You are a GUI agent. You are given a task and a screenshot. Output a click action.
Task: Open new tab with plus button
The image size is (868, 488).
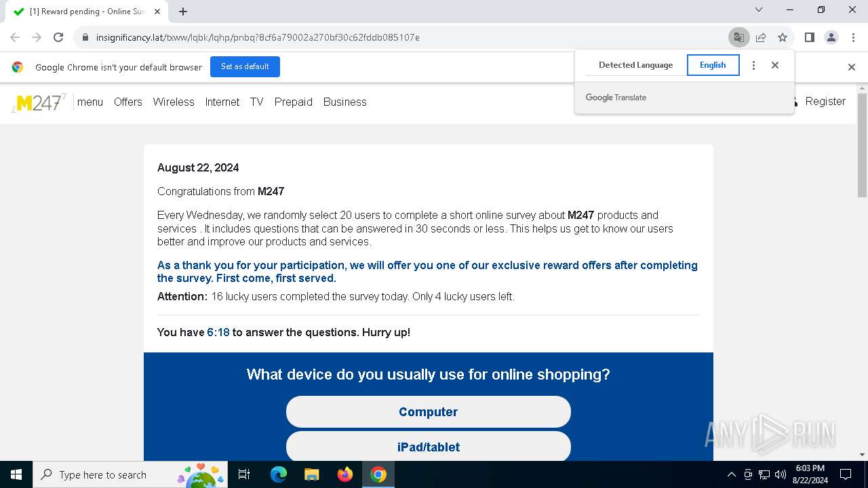(183, 12)
